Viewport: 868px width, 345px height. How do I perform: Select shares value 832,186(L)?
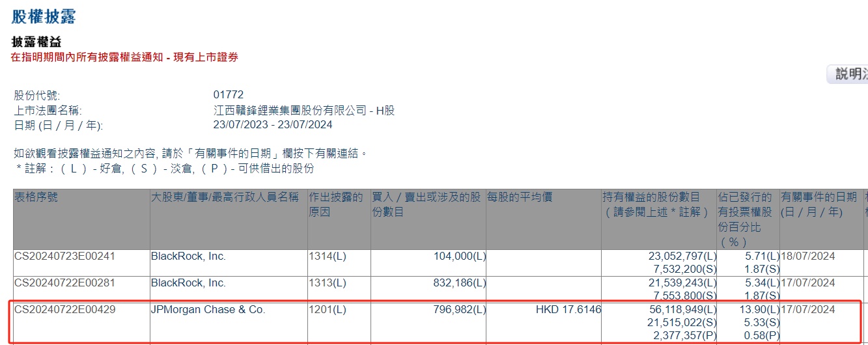[460, 283]
